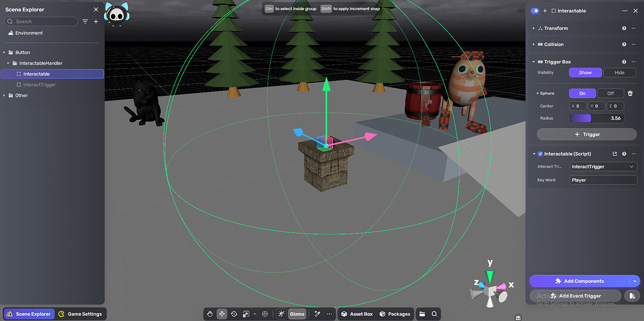Image resolution: width=644 pixels, height=321 pixels.
Task: Toggle the Interactable object active switch
Action: (535, 11)
